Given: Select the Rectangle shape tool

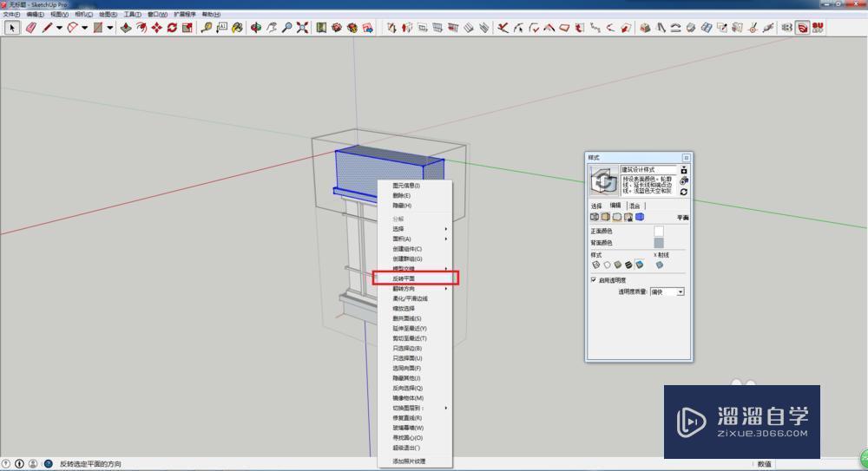Looking at the screenshot, I should pyautogui.click(x=98, y=27).
